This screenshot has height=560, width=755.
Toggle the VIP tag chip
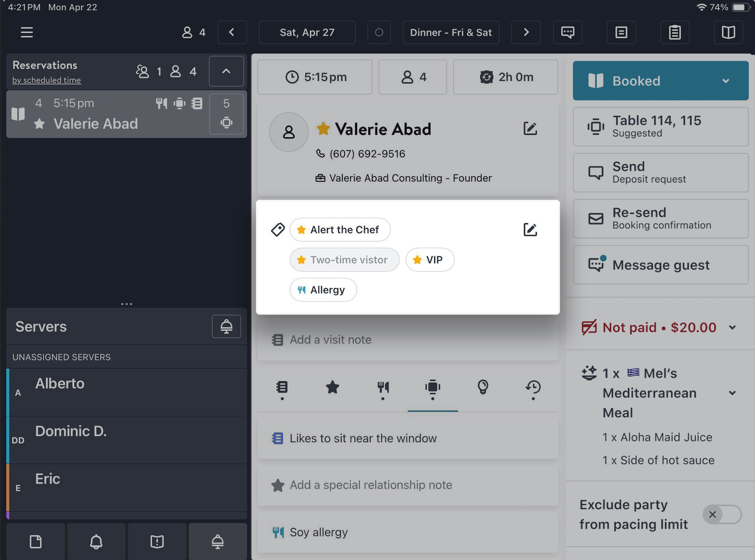coord(430,260)
